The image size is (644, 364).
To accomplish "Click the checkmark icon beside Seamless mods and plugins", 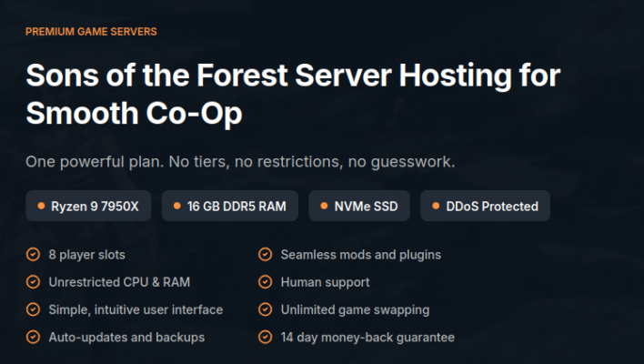I will coord(266,254).
